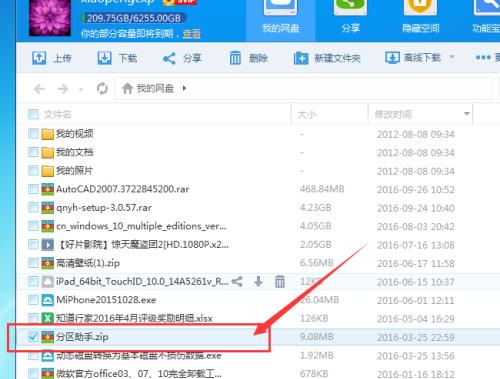Uncheck the 分区助手.zip checkbox

click(x=33, y=337)
